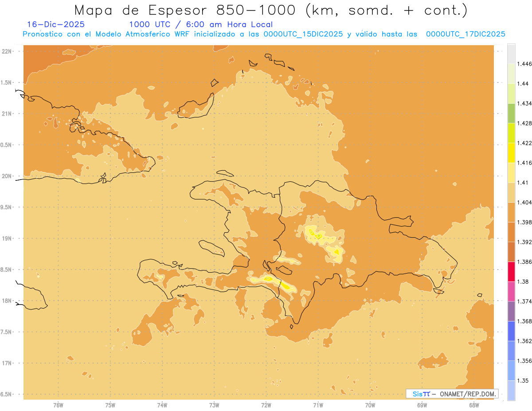Viewport: 532px width, 411px height.
Task: Click the legend value 1.434
Action: [x=524, y=103]
